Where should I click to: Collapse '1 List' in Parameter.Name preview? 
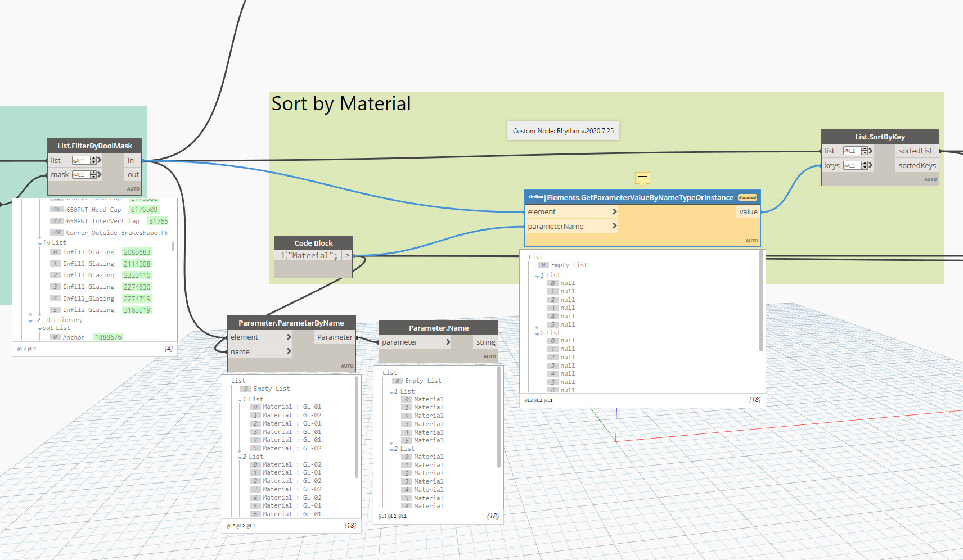point(391,392)
